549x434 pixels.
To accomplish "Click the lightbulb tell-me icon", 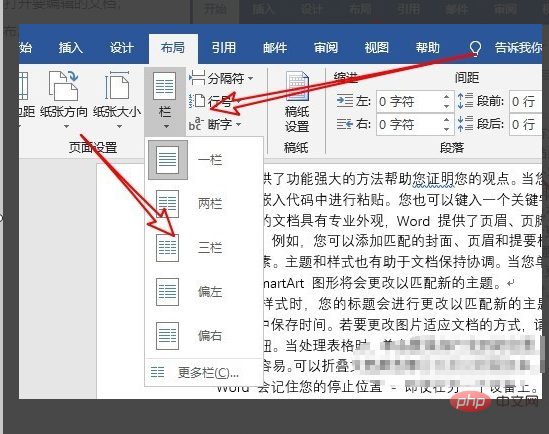I will pos(475,48).
